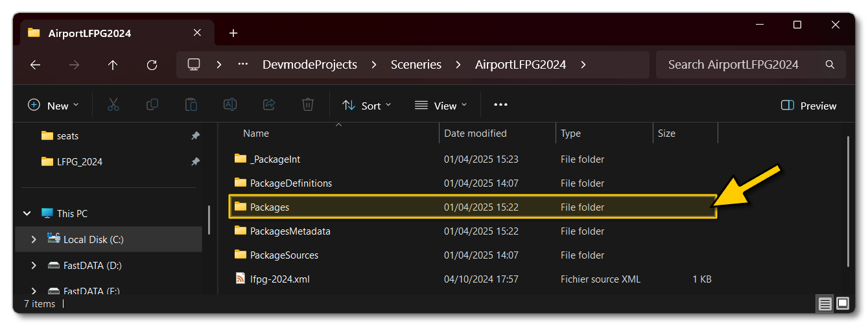
Task: Toggle the Preview pane
Action: click(809, 106)
